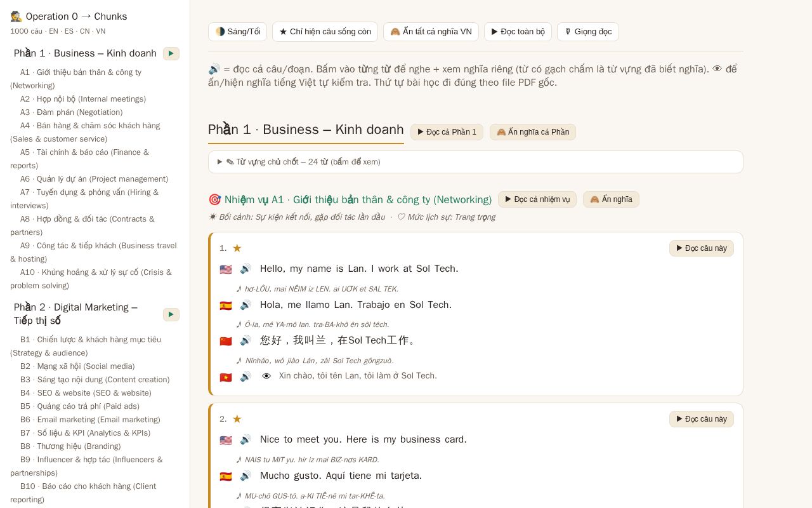
Task: Toggle "Ẩn nghĩa" for mission A1
Action: pyautogui.click(x=611, y=199)
